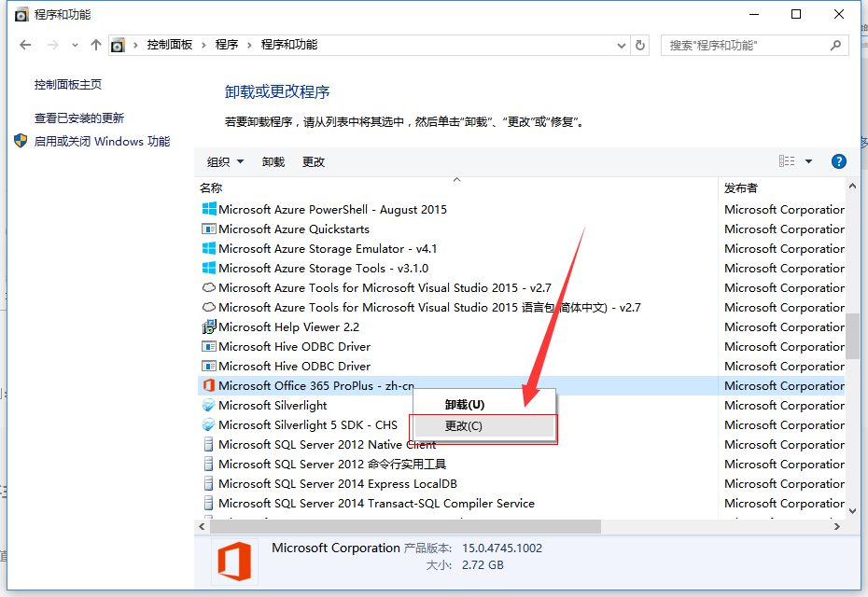Screen dimensions: 868x597
Task: Select Microsoft Silverlight icon
Action: [x=209, y=405]
